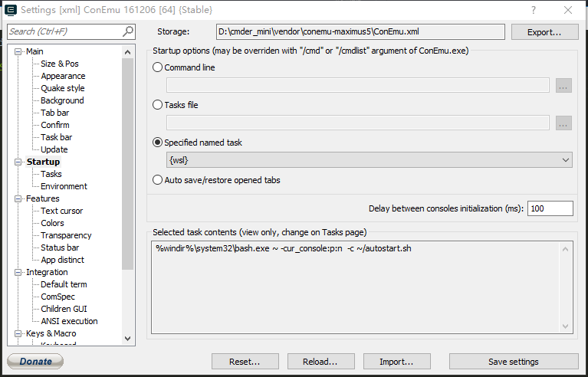Go to the Colors settings page
This screenshot has width=588, height=377.
point(52,223)
